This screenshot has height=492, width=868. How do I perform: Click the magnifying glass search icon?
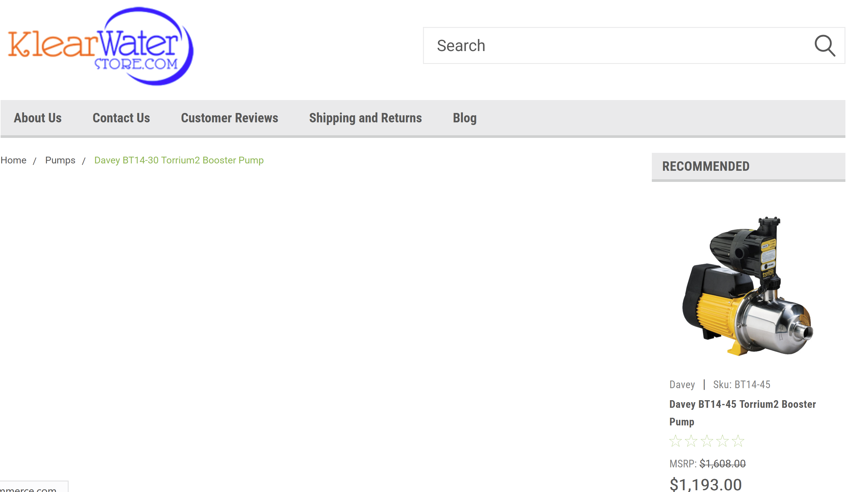824,45
